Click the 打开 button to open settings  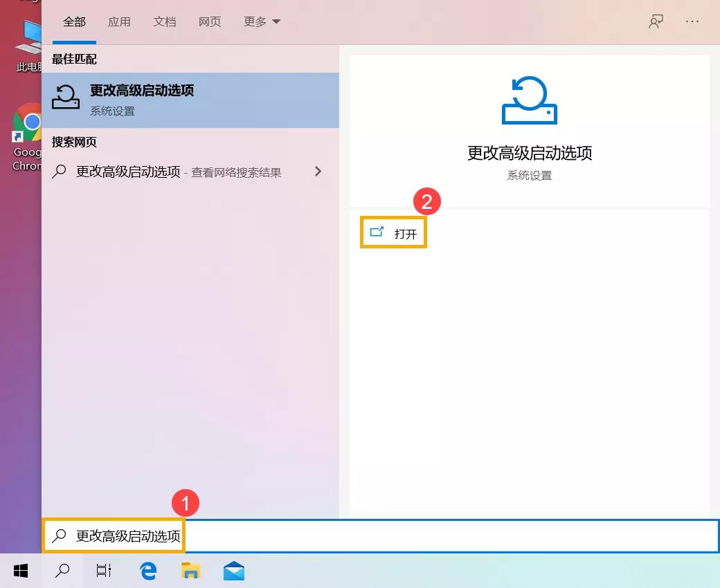pyautogui.click(x=393, y=232)
